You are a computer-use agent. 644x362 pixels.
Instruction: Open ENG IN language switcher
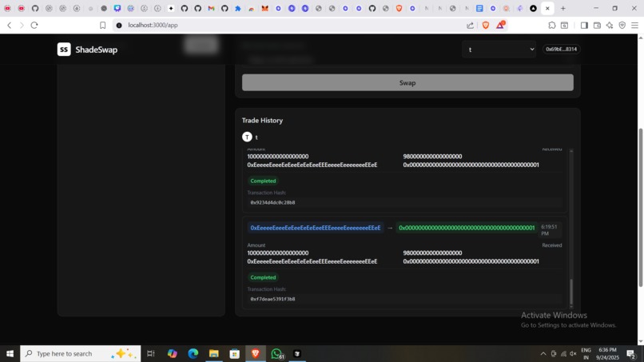(x=586, y=353)
